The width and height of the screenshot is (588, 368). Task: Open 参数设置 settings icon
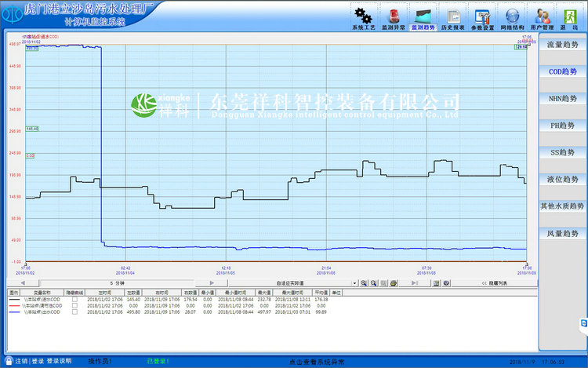(x=483, y=16)
